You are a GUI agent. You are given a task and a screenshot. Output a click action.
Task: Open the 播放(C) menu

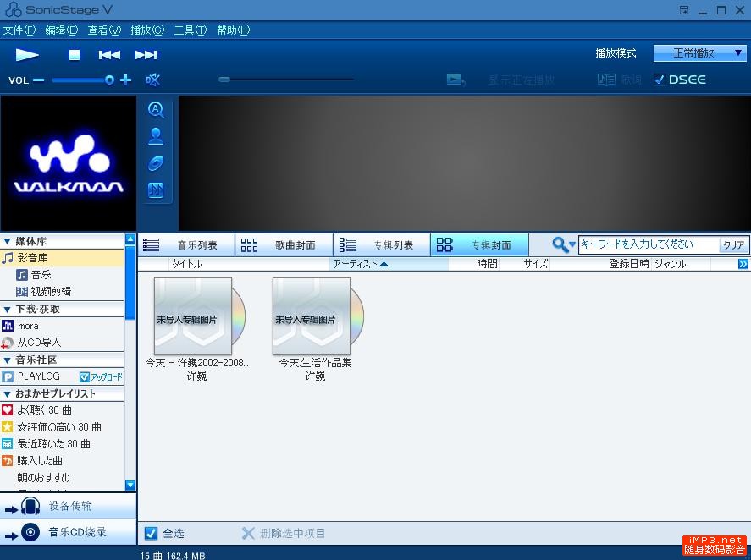click(147, 30)
